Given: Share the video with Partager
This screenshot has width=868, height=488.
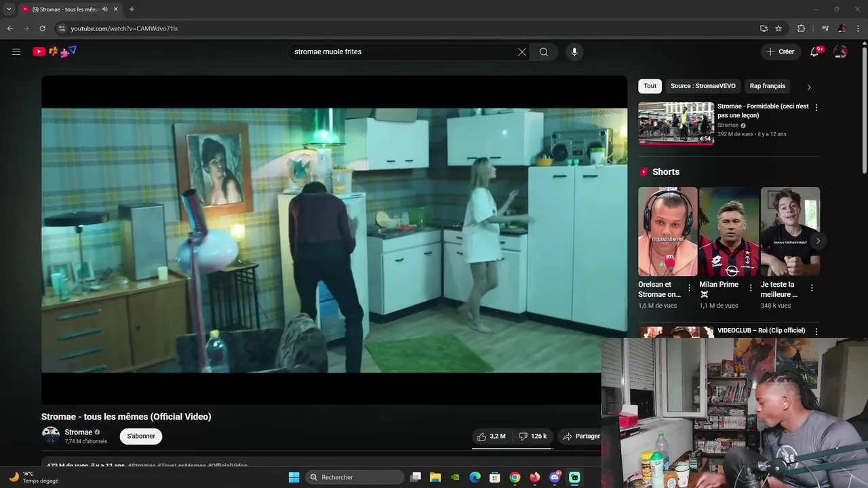Looking at the screenshot, I should (x=582, y=436).
